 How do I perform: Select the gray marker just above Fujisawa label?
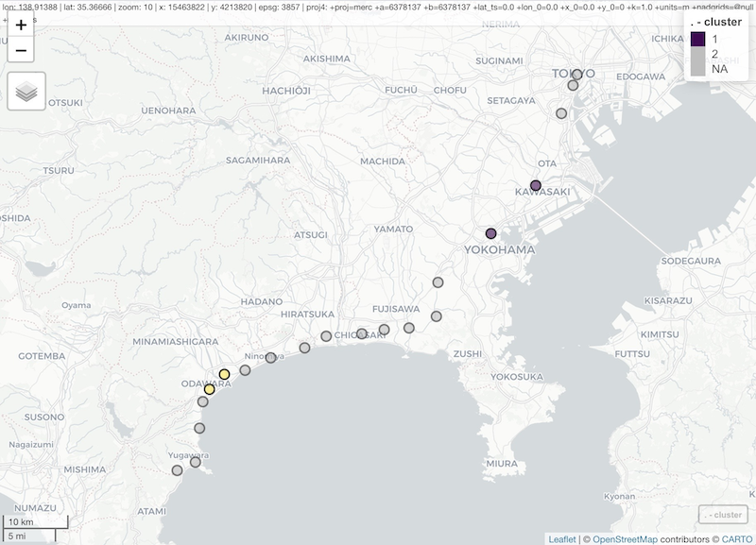438,282
